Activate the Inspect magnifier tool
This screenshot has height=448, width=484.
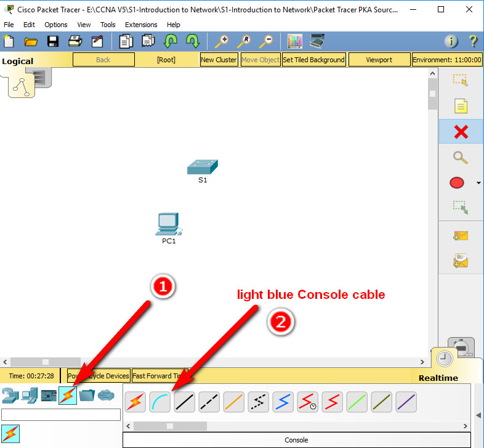click(460, 157)
